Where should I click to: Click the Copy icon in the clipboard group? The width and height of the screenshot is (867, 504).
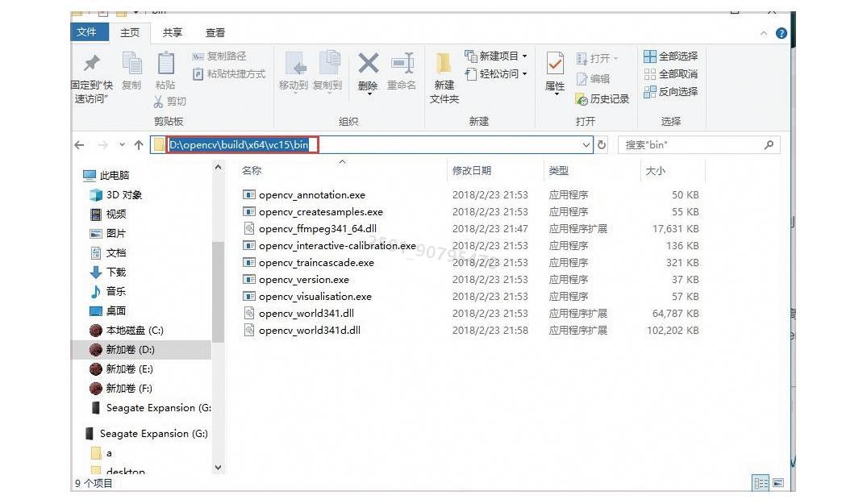(x=131, y=63)
